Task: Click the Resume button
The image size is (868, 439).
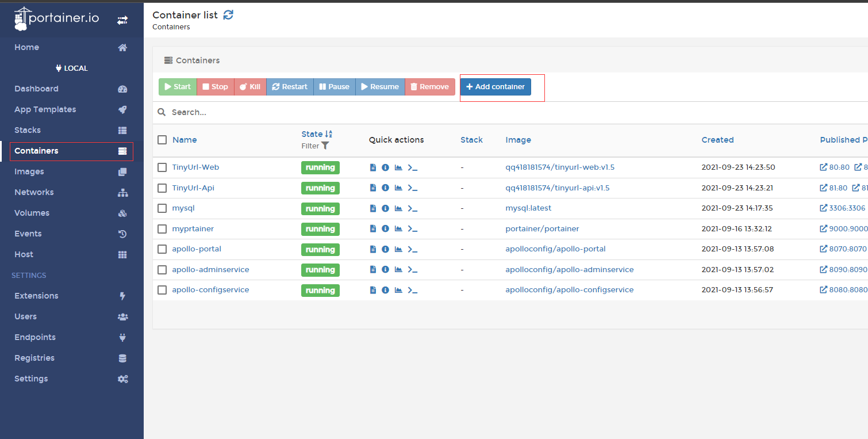Action: 380,87
